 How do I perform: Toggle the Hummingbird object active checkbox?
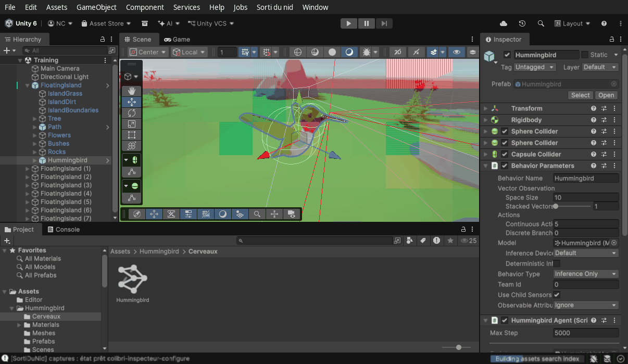(x=507, y=55)
